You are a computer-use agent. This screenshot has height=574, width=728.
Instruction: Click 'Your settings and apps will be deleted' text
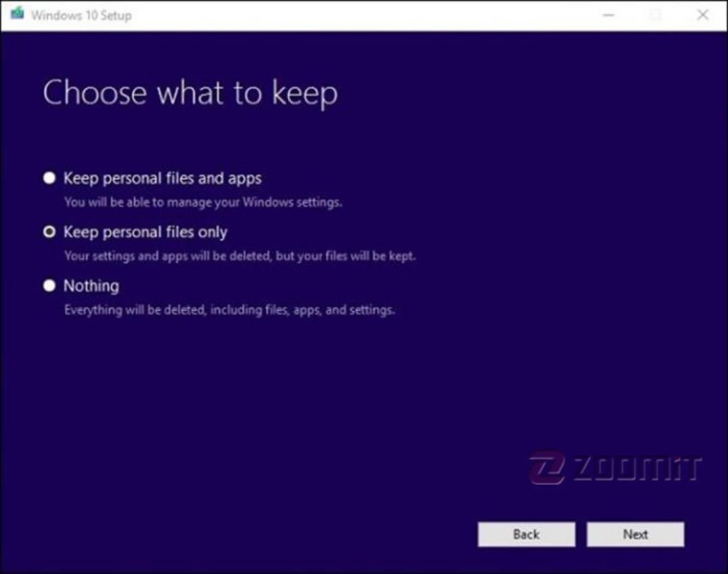point(240,256)
